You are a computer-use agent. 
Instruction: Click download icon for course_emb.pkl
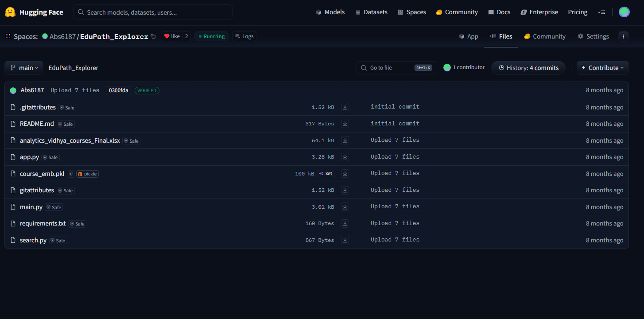click(x=345, y=174)
